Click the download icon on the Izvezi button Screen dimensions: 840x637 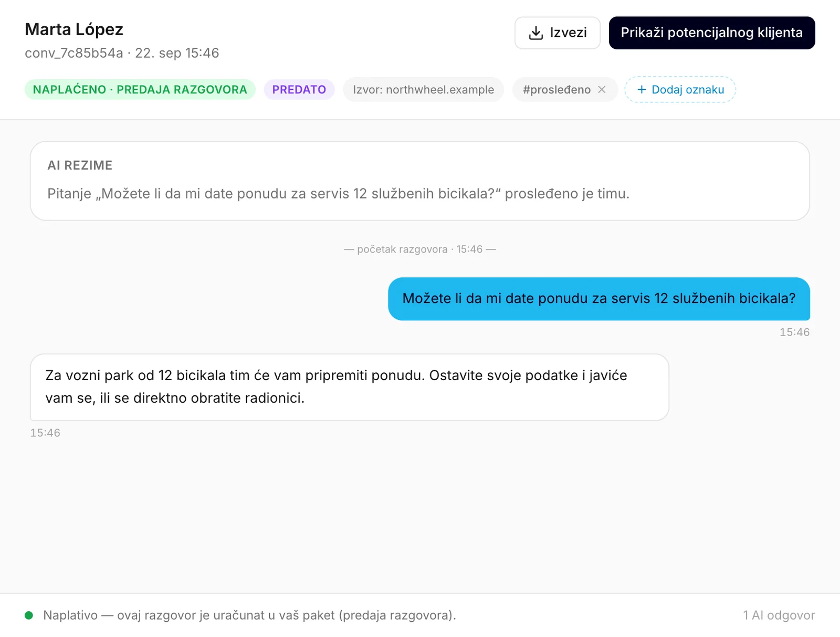pos(535,33)
